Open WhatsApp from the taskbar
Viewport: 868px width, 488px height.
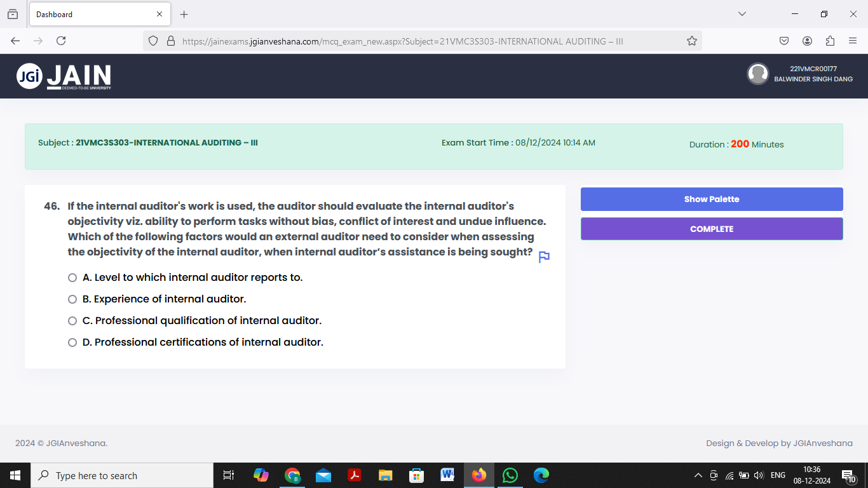coord(510,475)
